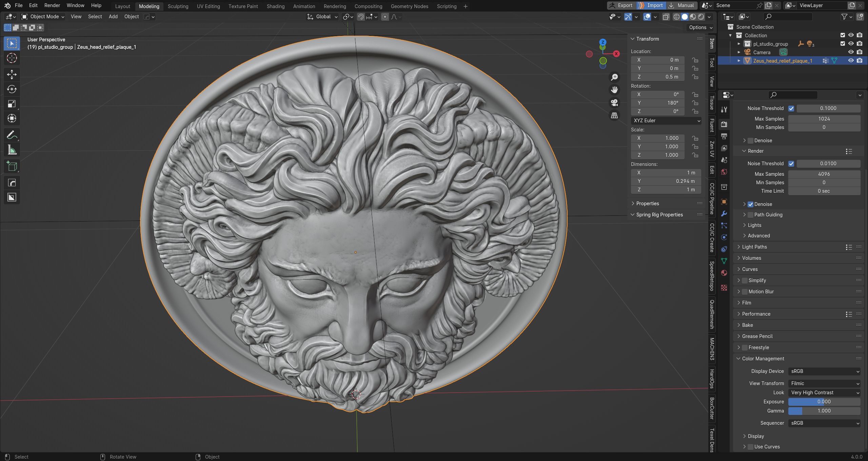Screen dimensions: 868x461
Task: Select the Rotate tool
Action: [x=12, y=89]
